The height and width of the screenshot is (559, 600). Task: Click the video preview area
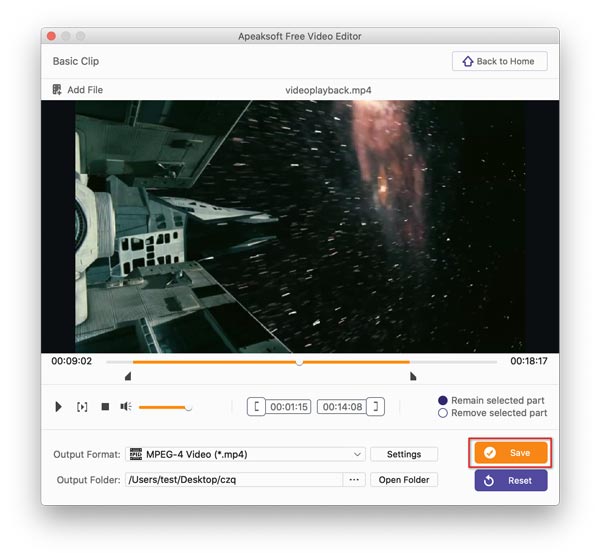300,227
